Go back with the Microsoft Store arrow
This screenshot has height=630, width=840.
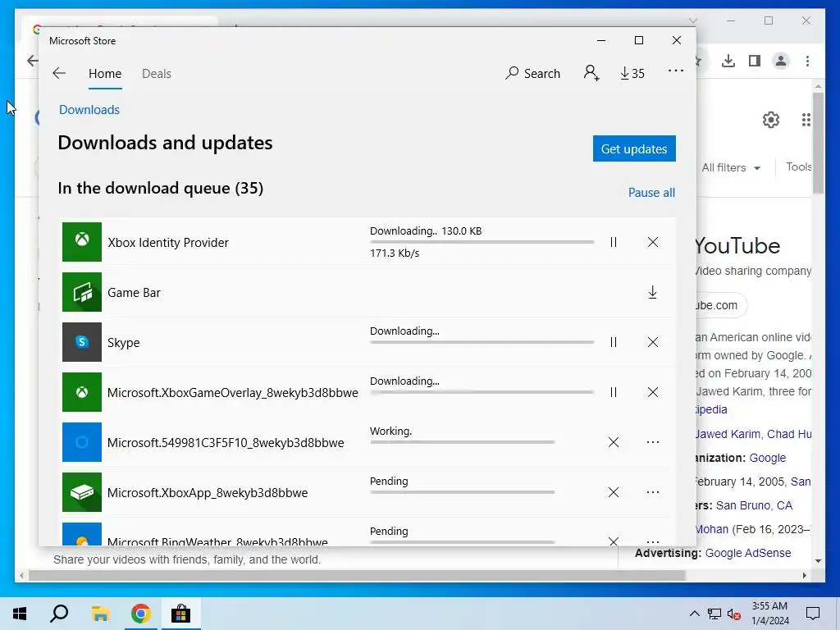59,73
